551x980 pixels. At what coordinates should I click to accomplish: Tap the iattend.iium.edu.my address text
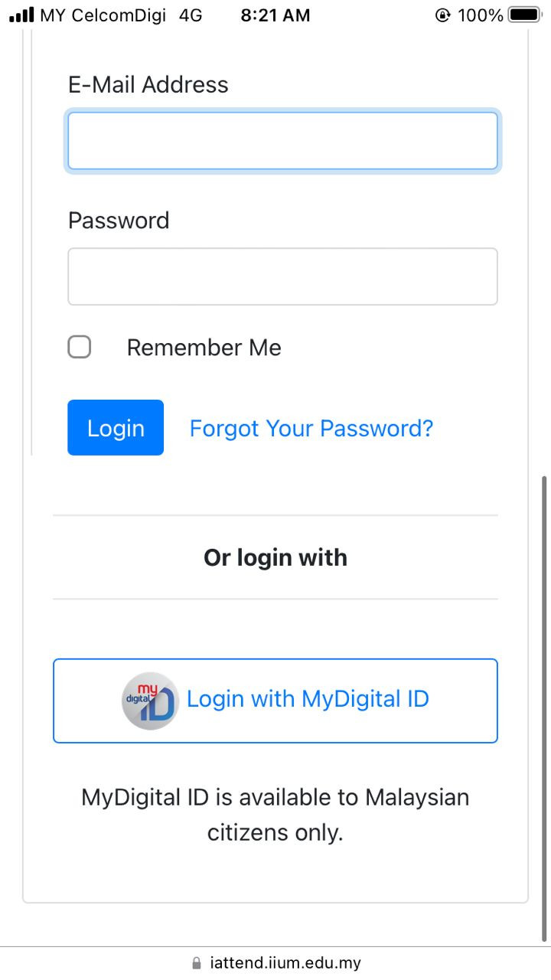285,963
